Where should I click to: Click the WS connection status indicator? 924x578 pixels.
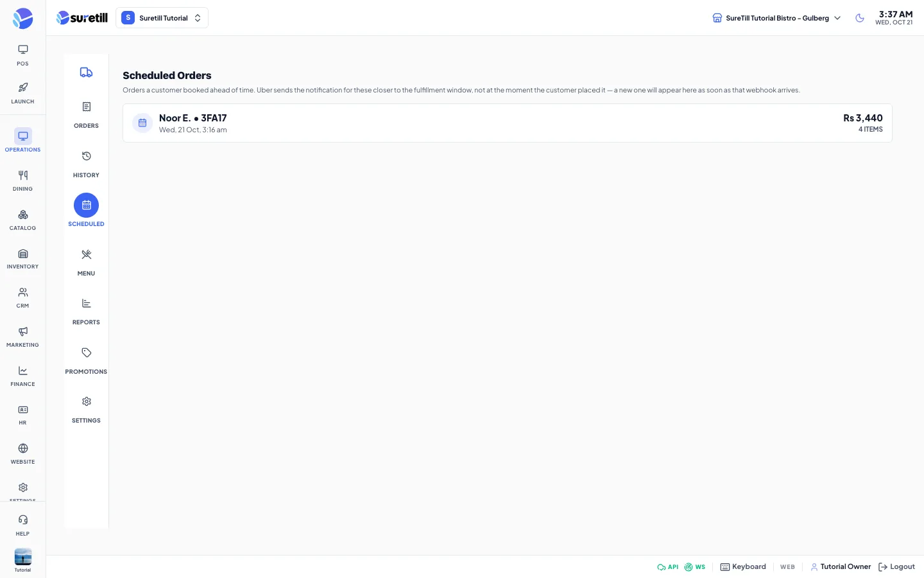694,567
